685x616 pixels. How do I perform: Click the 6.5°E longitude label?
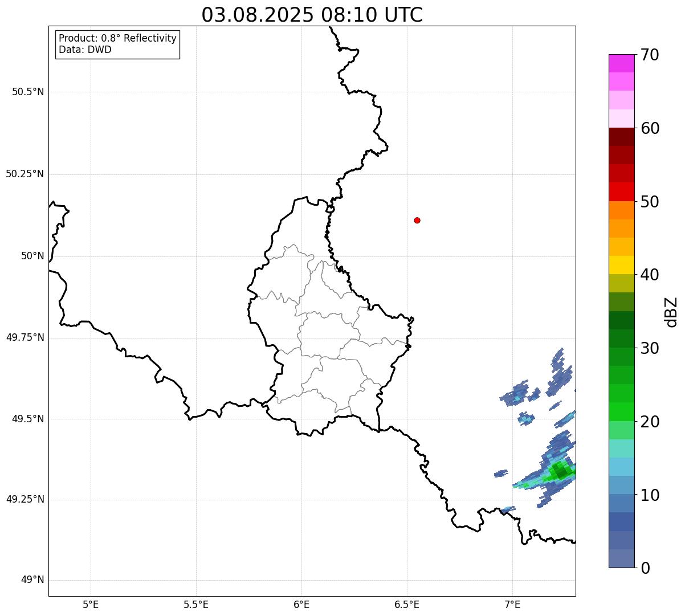(407, 604)
